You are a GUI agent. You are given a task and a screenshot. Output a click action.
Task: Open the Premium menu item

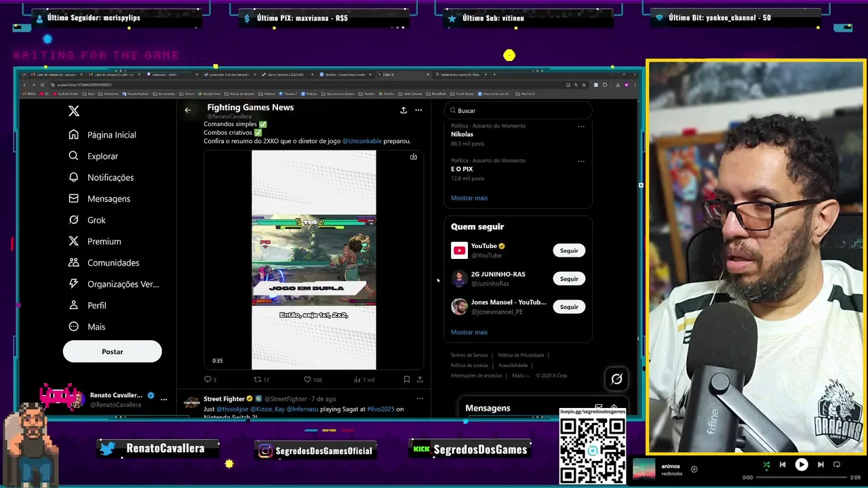point(95,241)
